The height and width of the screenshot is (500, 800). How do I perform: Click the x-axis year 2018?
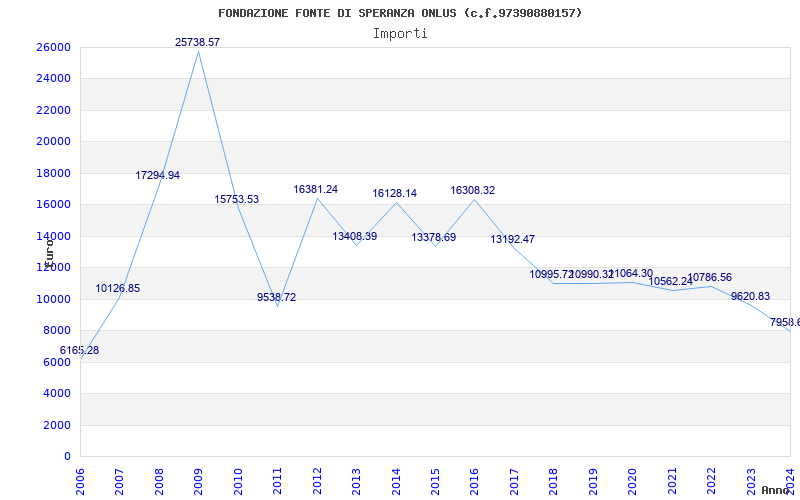click(x=554, y=482)
